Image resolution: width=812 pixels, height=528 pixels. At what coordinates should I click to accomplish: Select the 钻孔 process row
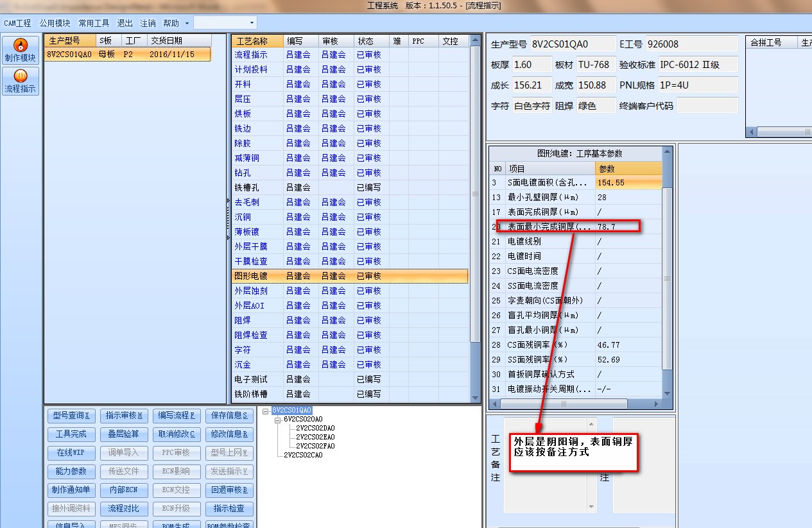tap(350, 173)
